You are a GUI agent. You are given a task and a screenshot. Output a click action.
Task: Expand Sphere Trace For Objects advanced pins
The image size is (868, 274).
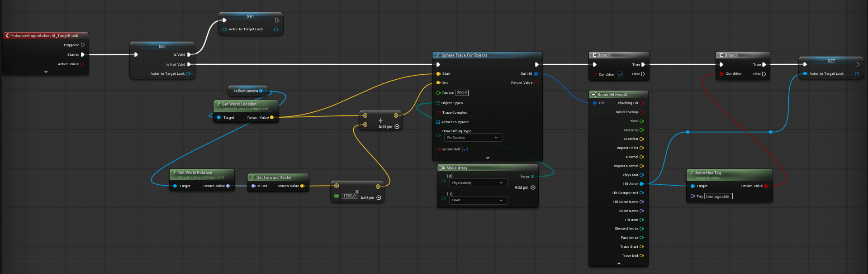488,158
